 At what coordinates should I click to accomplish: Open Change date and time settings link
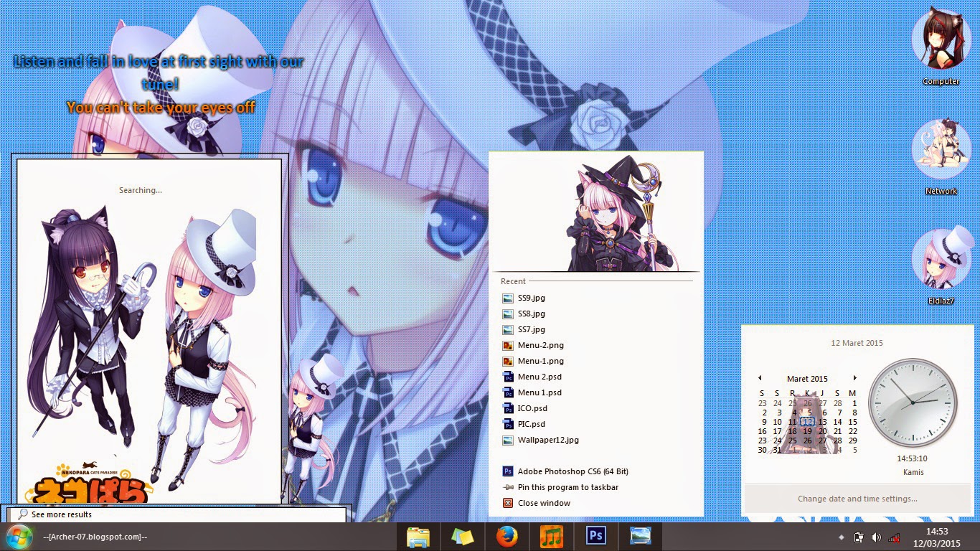coord(857,499)
